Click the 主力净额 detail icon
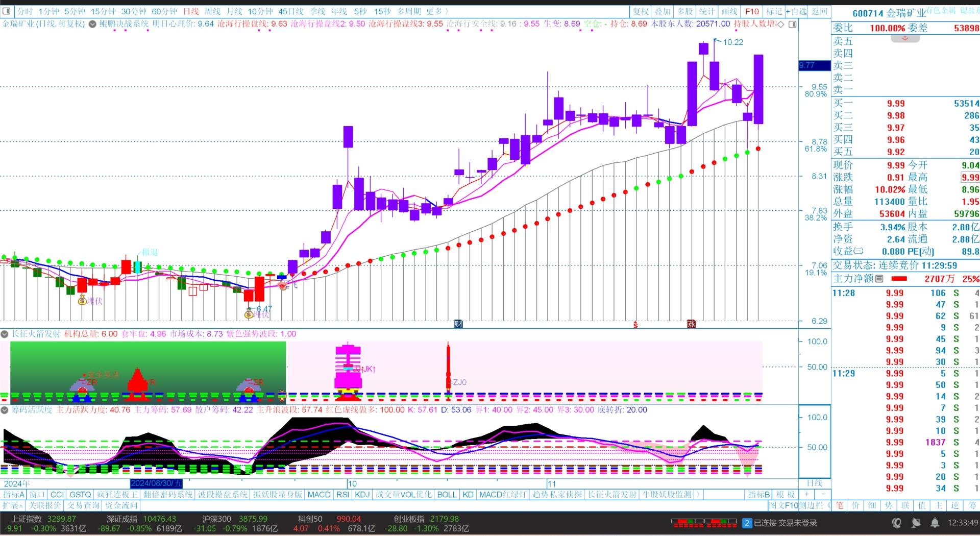980x536 pixels. point(879,279)
